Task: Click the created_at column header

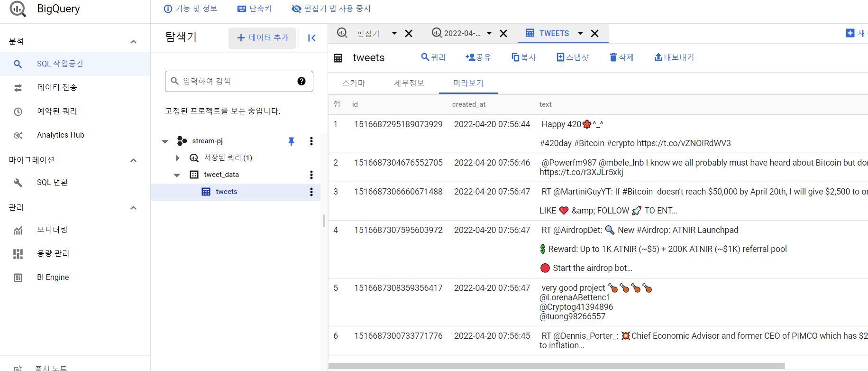Action: [x=469, y=104]
